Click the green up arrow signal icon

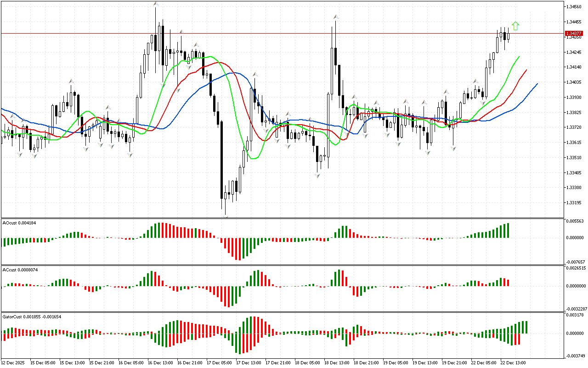point(515,26)
